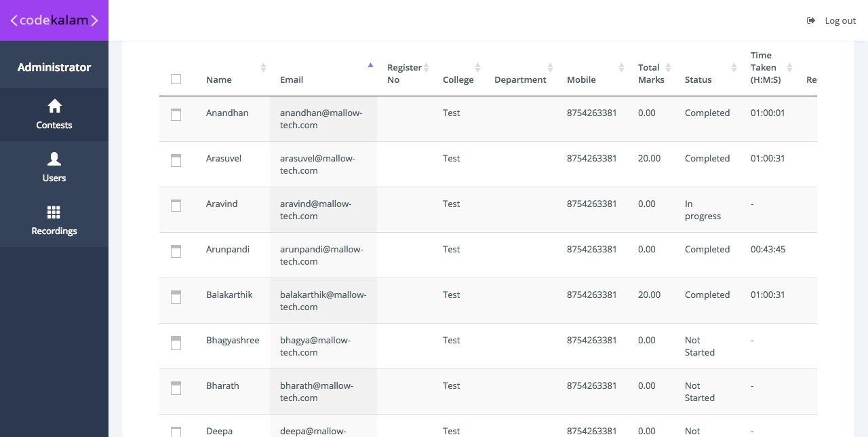868x437 pixels.
Task: Sort by Name column arrows
Action: pos(263,67)
